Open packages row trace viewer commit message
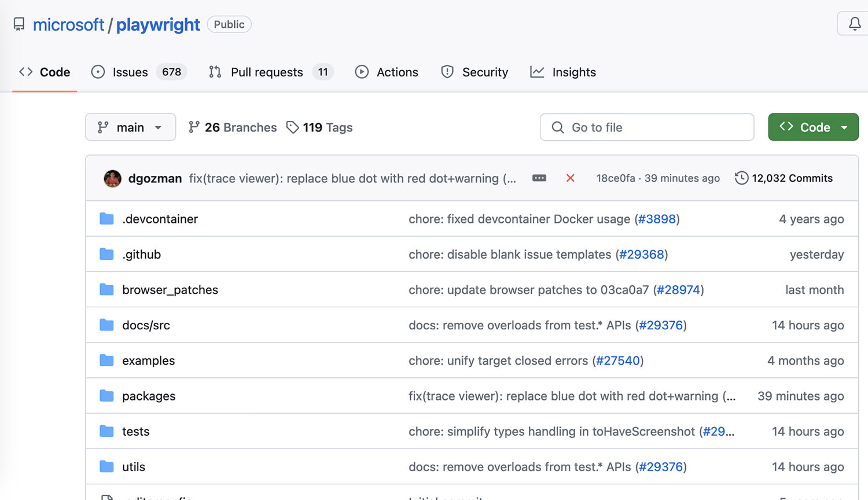 [x=572, y=396]
